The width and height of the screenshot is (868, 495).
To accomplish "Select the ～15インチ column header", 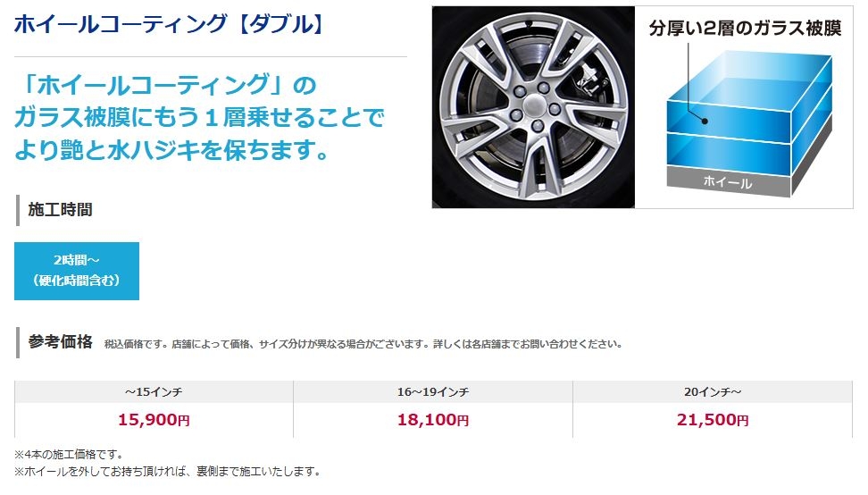I will click(154, 391).
